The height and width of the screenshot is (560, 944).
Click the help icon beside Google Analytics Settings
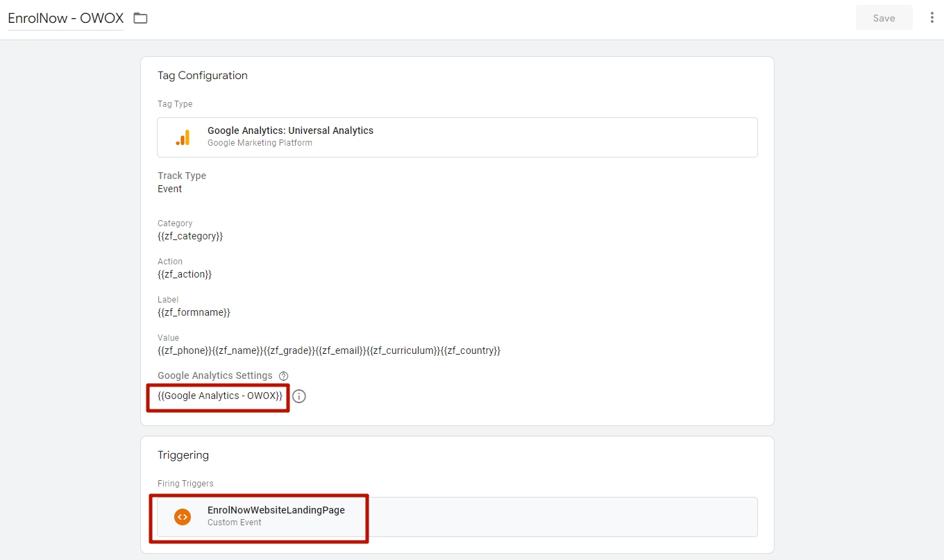pyautogui.click(x=283, y=376)
